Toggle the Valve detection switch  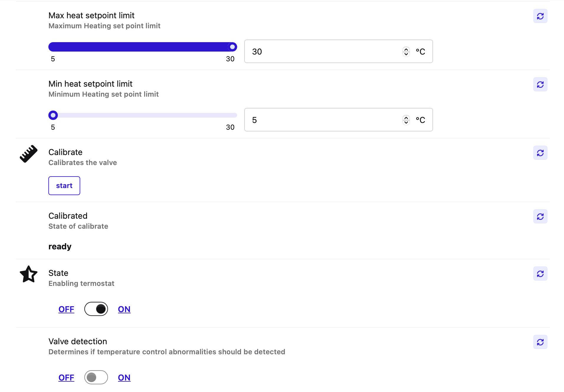click(96, 377)
